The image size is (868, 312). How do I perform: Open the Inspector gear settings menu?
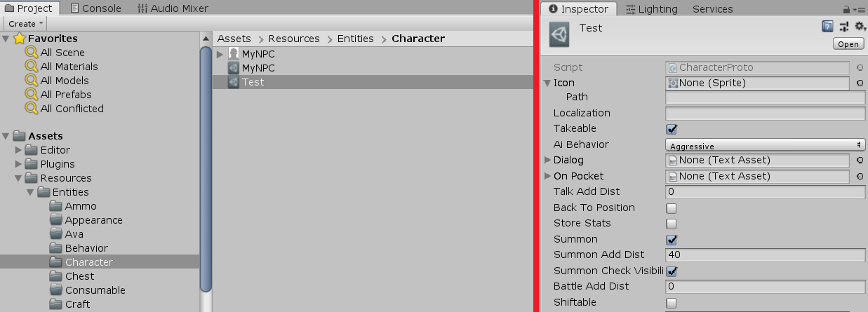click(x=860, y=27)
